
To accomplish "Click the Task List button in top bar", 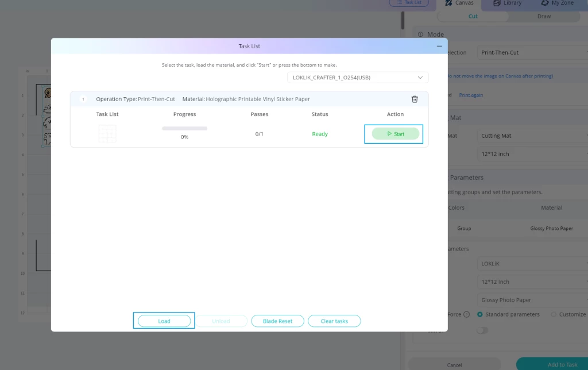I will point(409,3).
